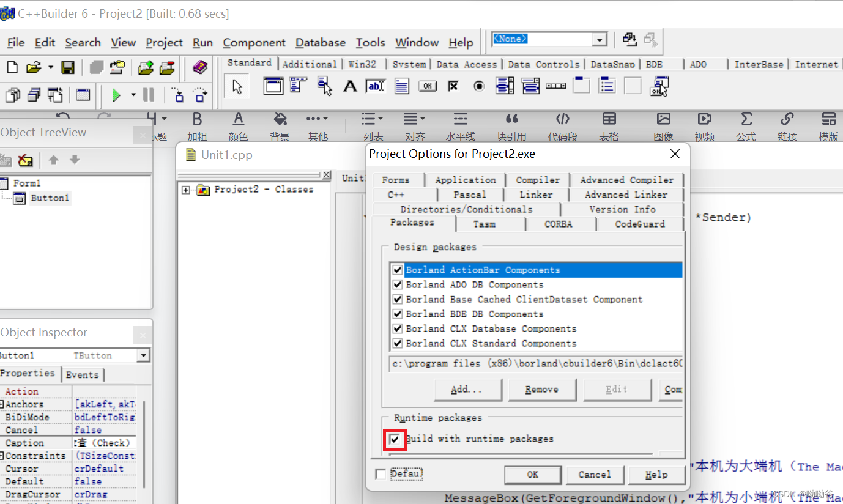Screen dimensions: 843x504
Task: Select the ListBox component icon
Action: click(x=505, y=86)
